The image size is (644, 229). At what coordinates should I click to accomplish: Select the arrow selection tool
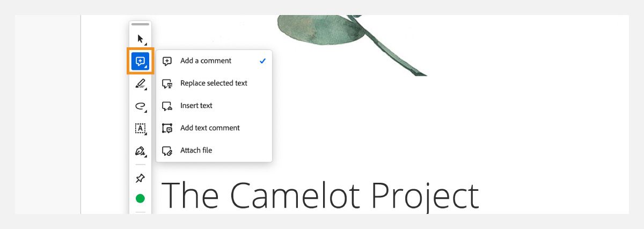pos(140,39)
